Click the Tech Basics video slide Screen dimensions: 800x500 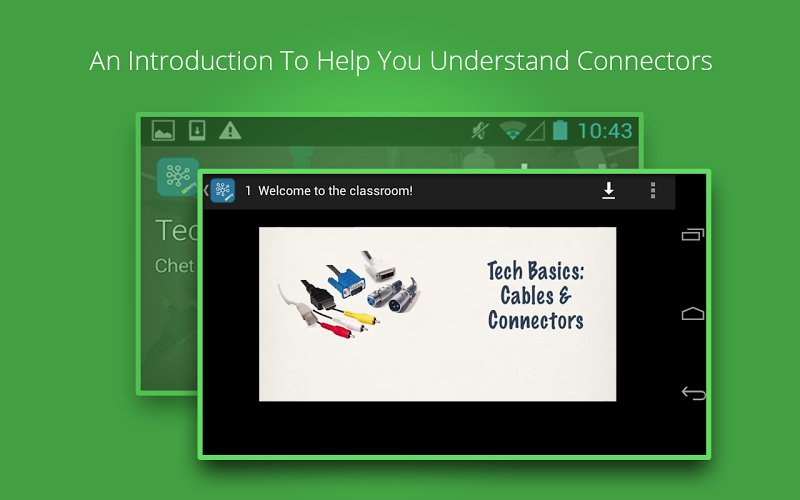pos(437,314)
